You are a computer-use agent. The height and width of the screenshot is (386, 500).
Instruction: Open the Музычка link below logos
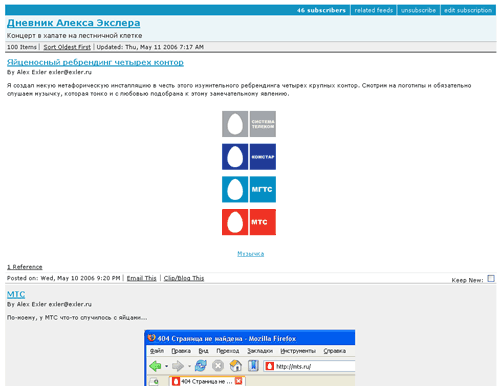click(251, 254)
